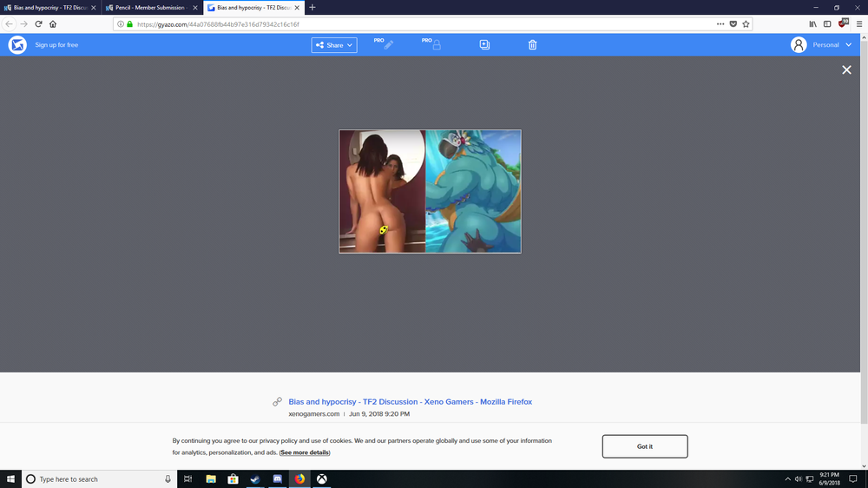Click the PRO lock privacy icon
The image size is (868, 488).
pos(431,44)
